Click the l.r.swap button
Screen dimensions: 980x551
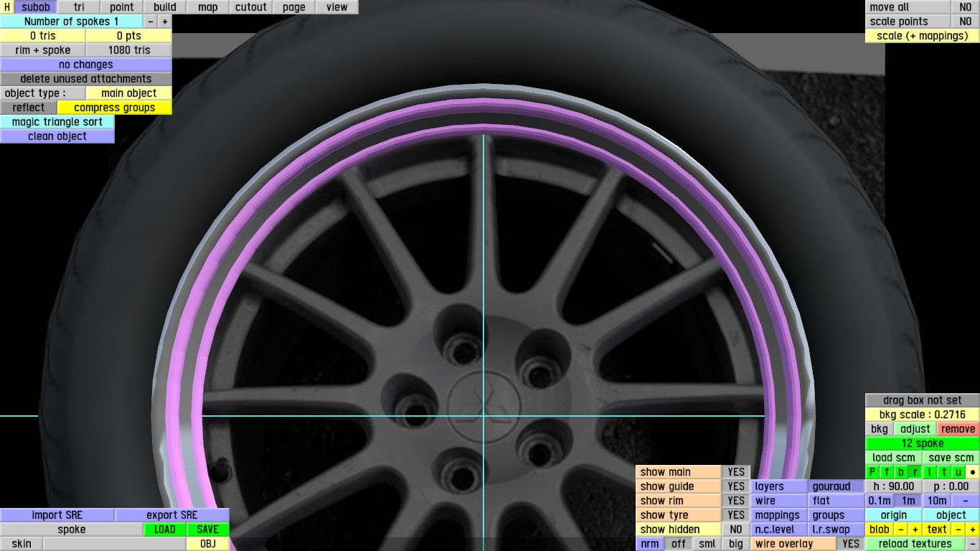click(837, 529)
